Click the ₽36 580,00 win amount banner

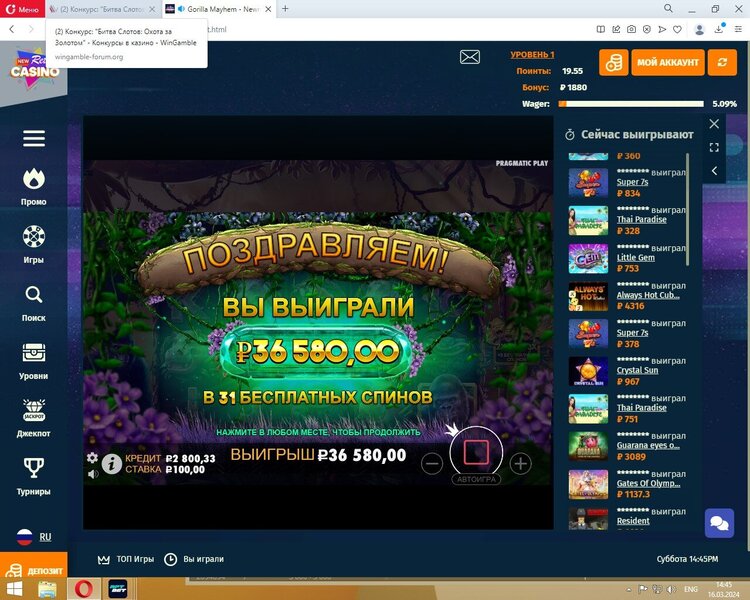(x=317, y=352)
